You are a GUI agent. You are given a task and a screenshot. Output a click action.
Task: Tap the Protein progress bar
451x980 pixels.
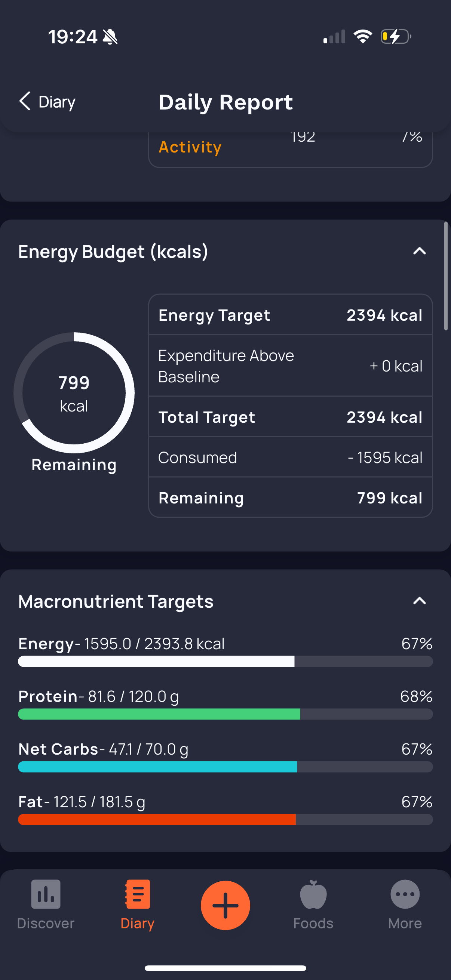pos(225,714)
